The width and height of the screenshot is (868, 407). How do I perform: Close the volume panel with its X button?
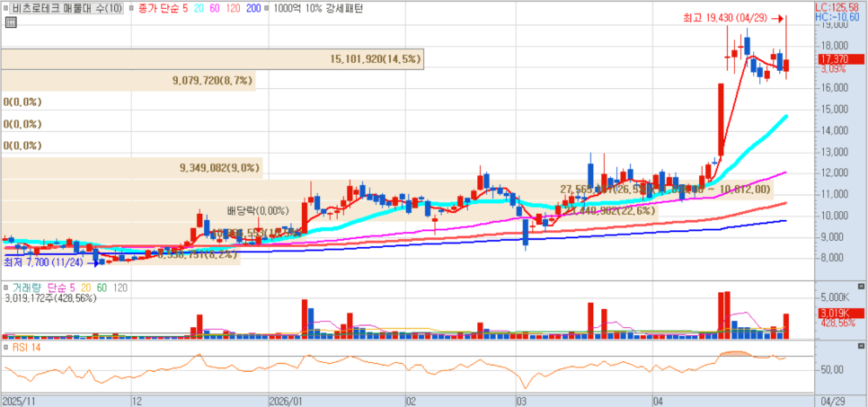click(860, 287)
